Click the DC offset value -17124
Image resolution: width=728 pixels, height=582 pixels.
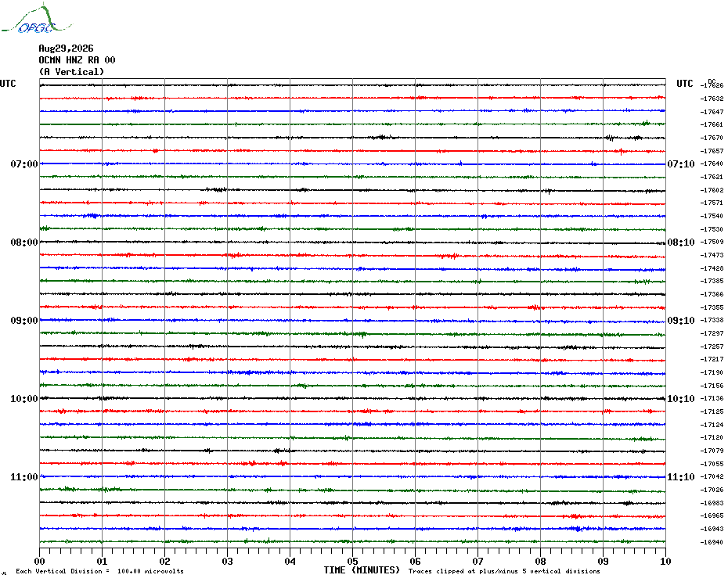point(712,425)
